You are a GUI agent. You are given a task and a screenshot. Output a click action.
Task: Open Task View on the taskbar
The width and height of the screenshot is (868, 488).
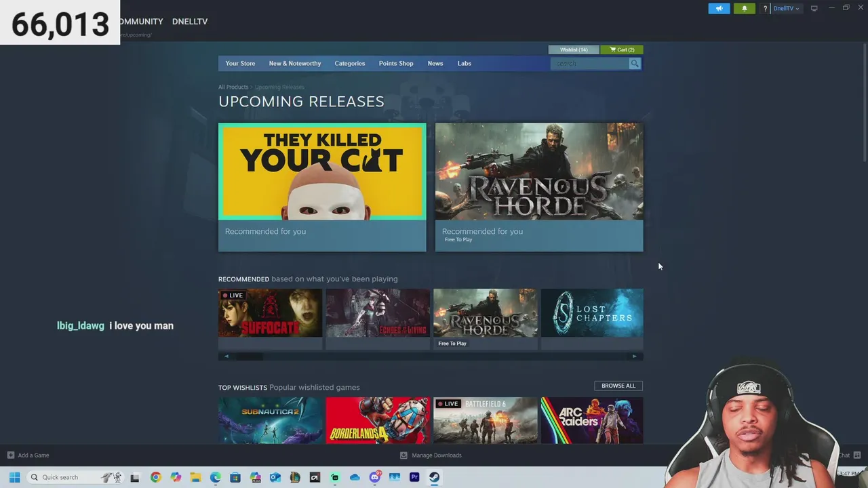coord(135,477)
